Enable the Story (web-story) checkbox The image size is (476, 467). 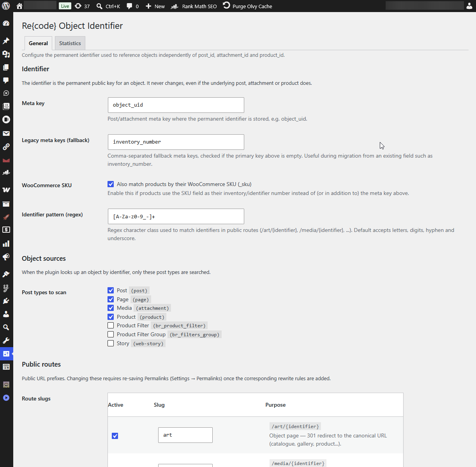point(111,343)
